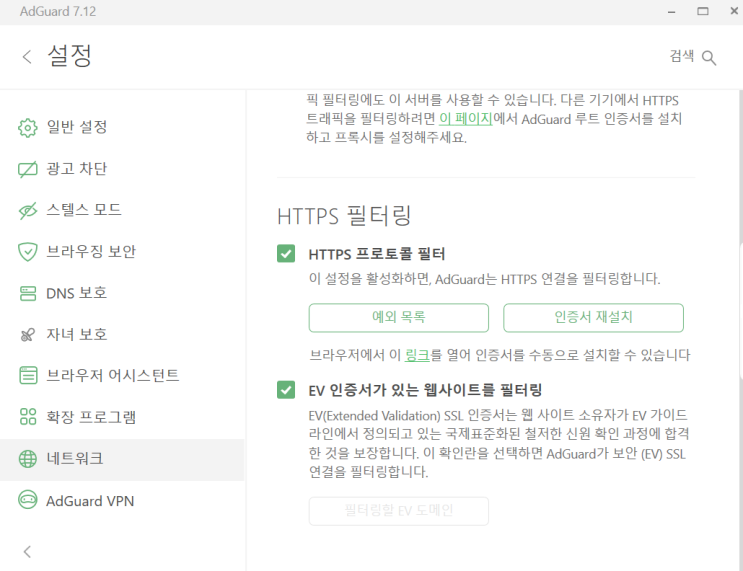Viewport: 743px width, 571px height.
Task: Click the 검색 search label
Action: 682,56
